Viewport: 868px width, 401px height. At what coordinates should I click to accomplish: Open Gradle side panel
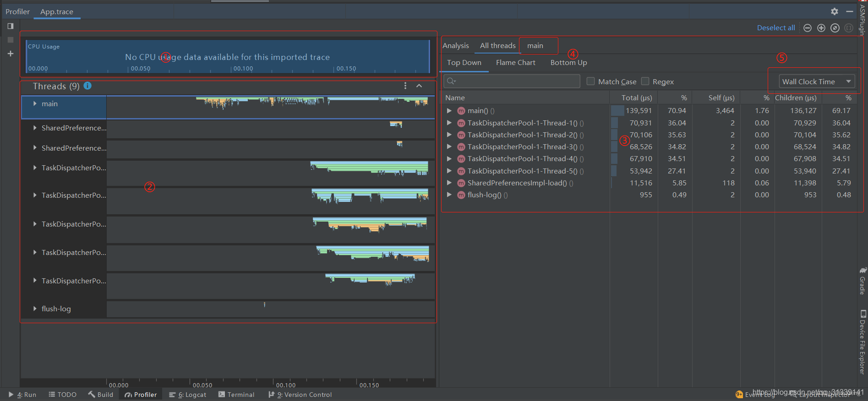863,280
